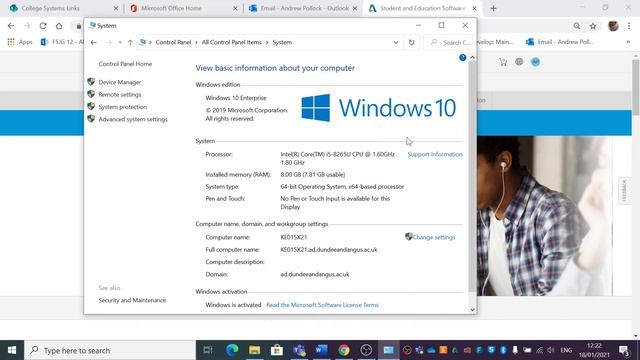Screen dimensions: 640x360
Task: Switch to Email - Andrew Pollock Outlook tab
Action: 303,8
